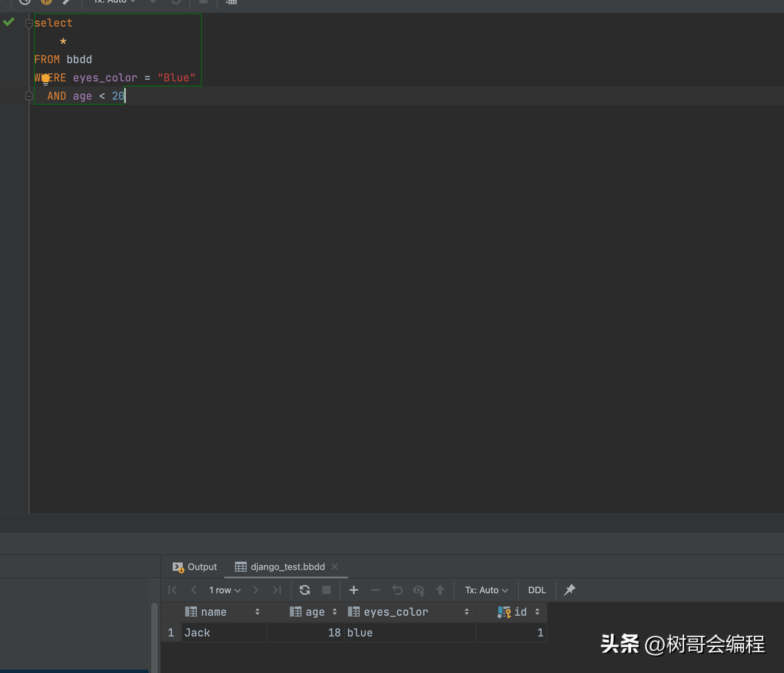Click the asterisk in the query
The image size is (784, 673).
pos(63,42)
